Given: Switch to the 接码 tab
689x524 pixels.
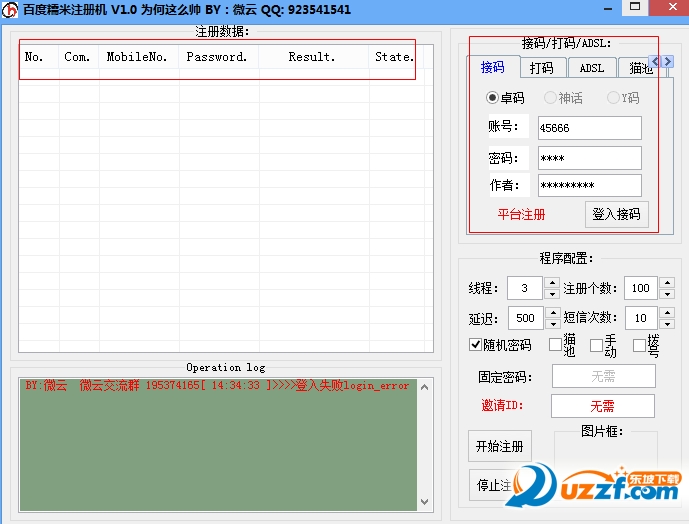Looking at the screenshot, I should pyautogui.click(x=493, y=67).
